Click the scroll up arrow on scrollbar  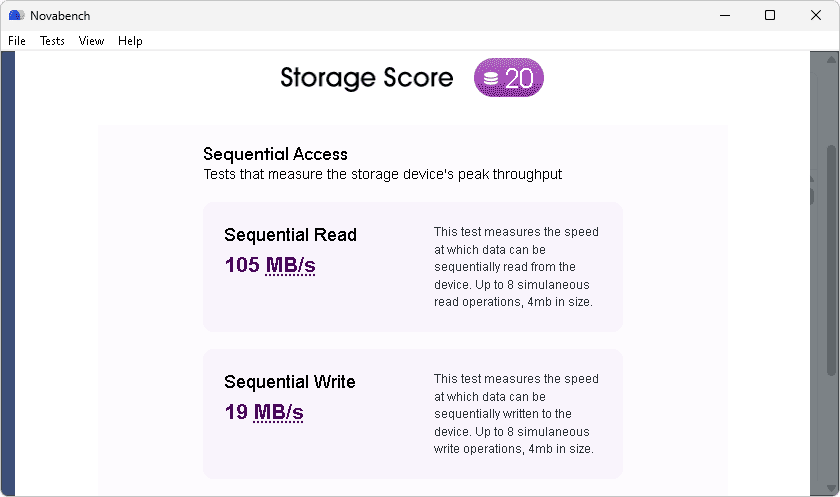[x=831, y=59]
